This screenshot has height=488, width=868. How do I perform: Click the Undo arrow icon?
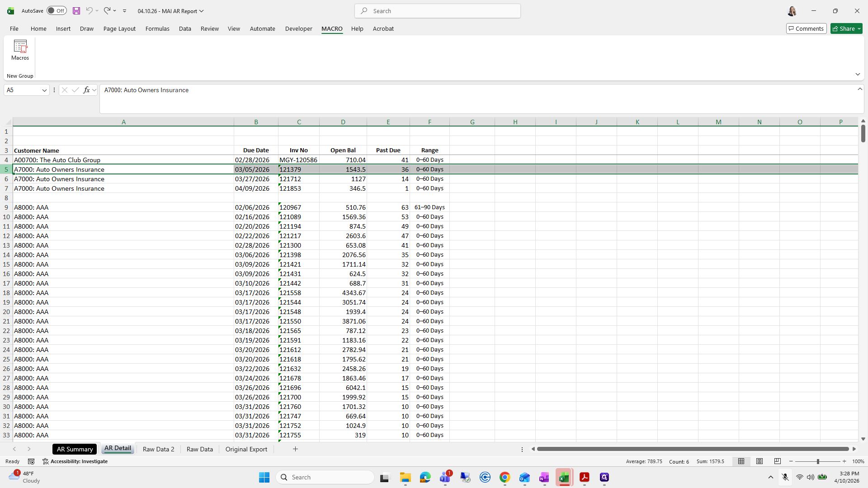coord(90,11)
